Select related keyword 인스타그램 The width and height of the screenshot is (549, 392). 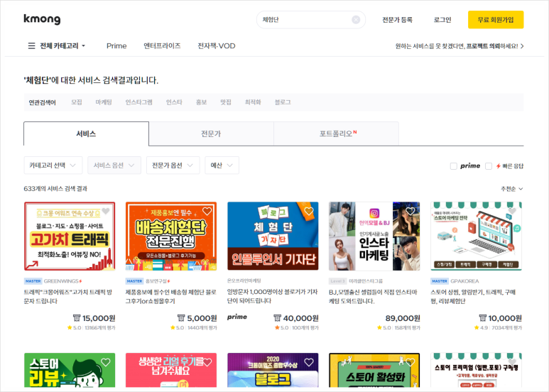139,102
